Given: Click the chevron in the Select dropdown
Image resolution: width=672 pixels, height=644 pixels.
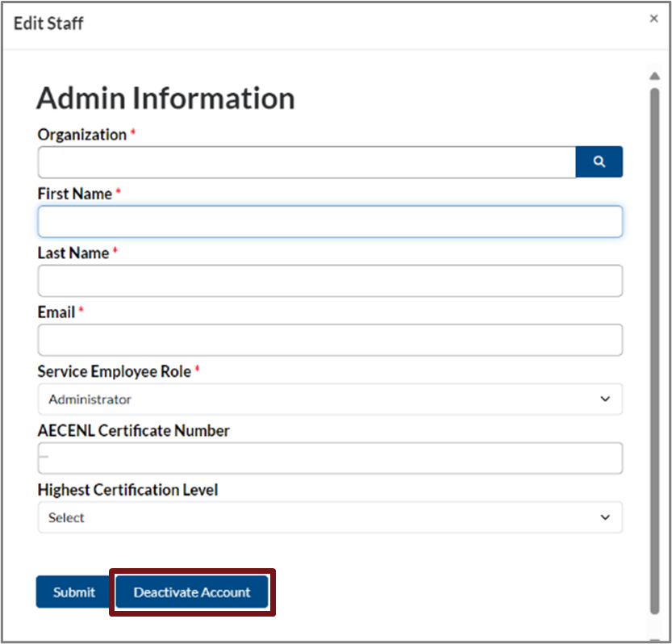Looking at the screenshot, I should 606,517.
